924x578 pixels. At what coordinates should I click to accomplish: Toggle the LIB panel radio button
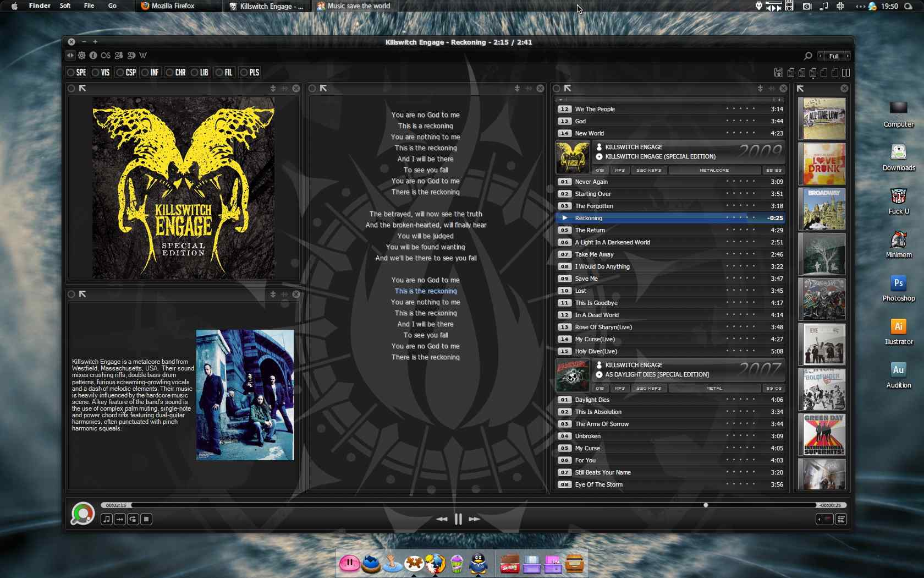[x=194, y=73]
